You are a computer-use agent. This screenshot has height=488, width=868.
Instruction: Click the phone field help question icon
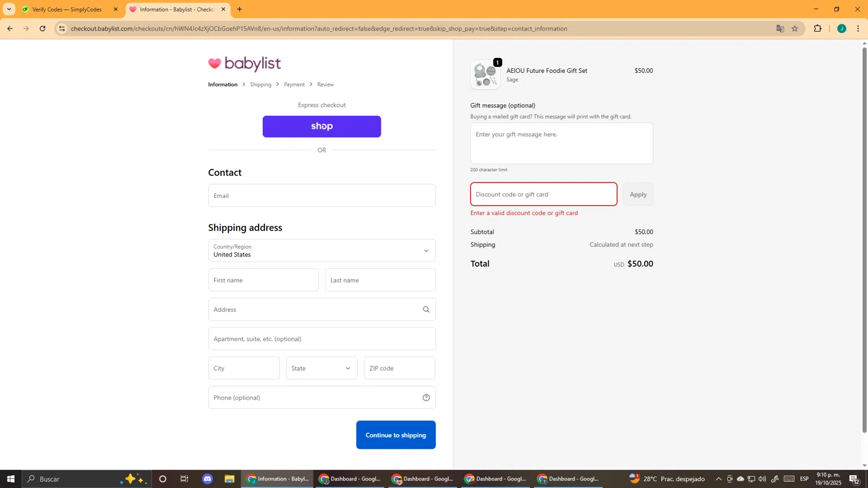[x=426, y=397]
